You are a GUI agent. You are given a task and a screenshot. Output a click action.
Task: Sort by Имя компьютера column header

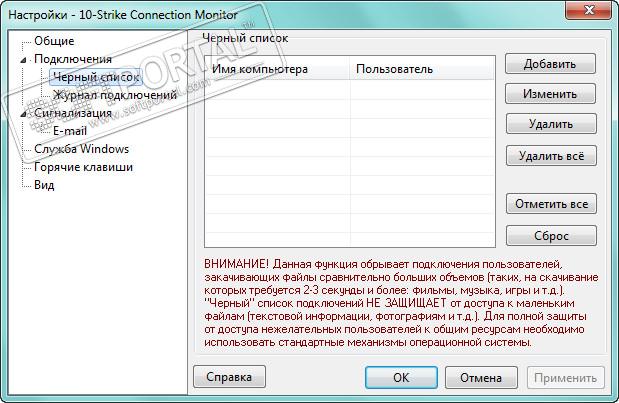click(277, 69)
